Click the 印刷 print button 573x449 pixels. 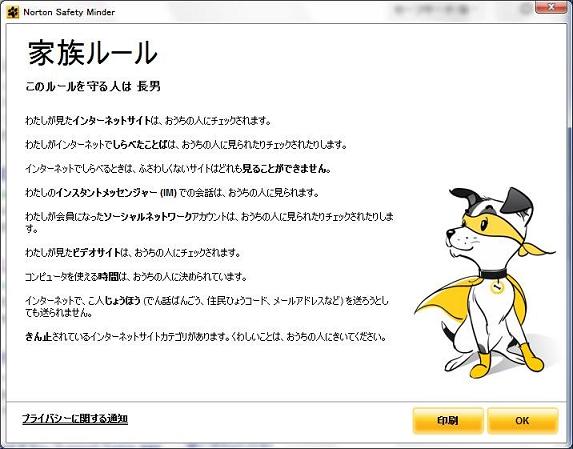[448, 421]
